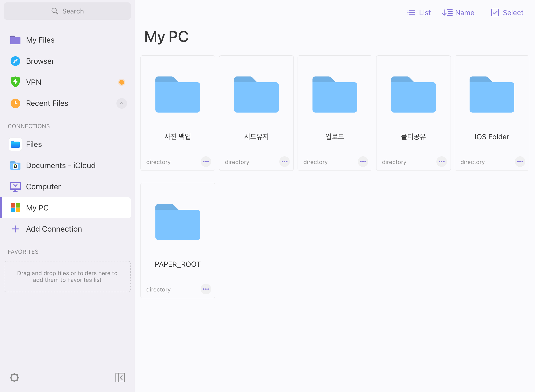Click Add Connection
Image resolution: width=535 pixels, height=392 pixels.
point(54,229)
